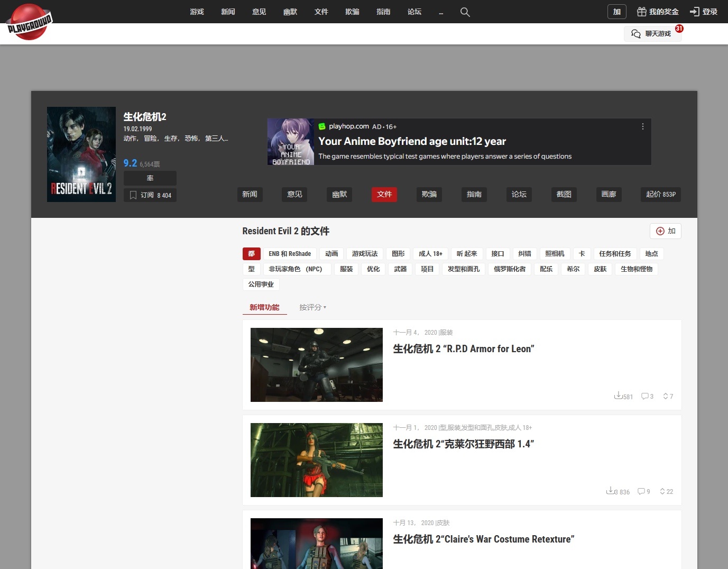Screen dimensions: 728x569
Task: Open R.P.D Armor for Leon thumbnail
Action: pos(317,365)
